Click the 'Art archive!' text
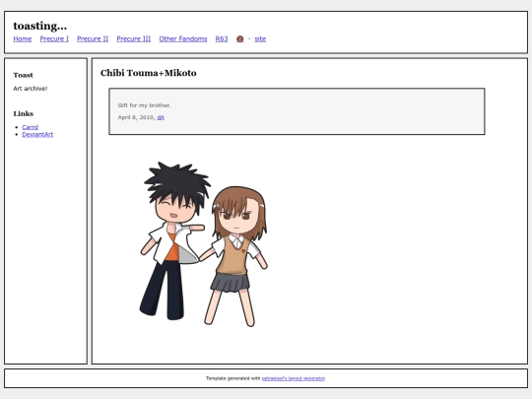This screenshot has width=532, height=399. [31, 89]
